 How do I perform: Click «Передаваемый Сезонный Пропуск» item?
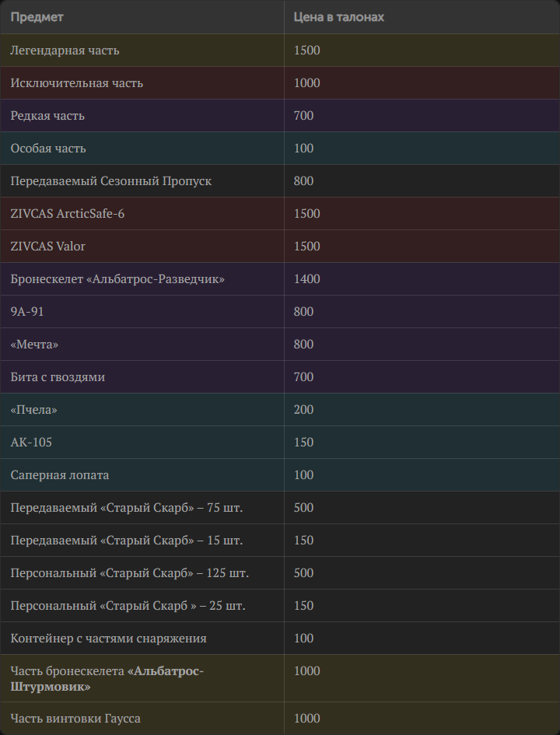click(x=110, y=181)
